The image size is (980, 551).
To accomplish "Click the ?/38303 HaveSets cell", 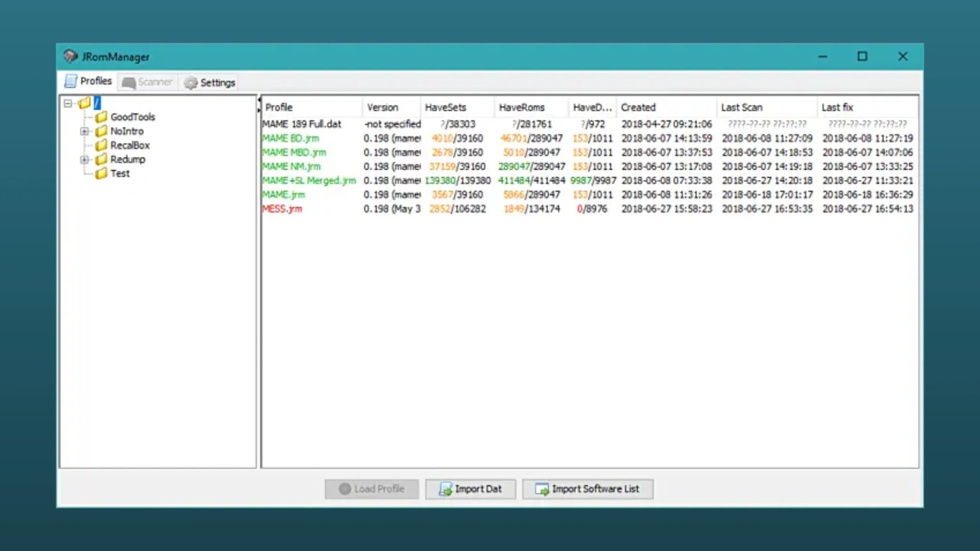I will 457,124.
